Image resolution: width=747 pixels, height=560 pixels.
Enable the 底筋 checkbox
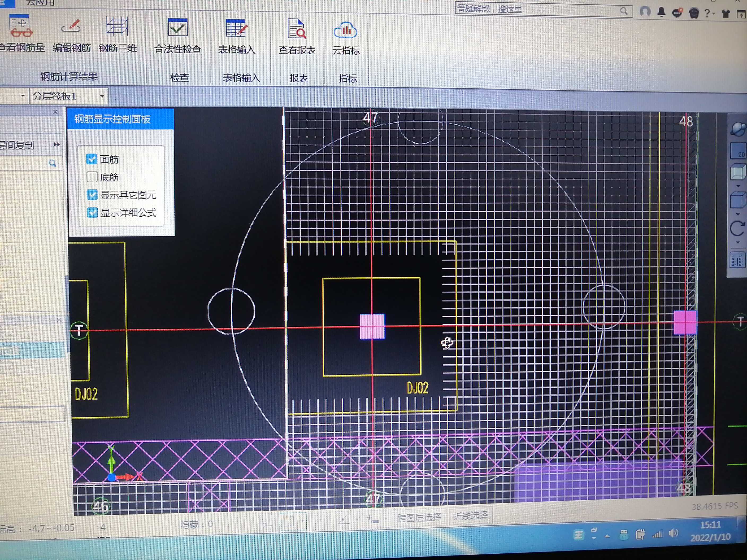click(x=92, y=177)
